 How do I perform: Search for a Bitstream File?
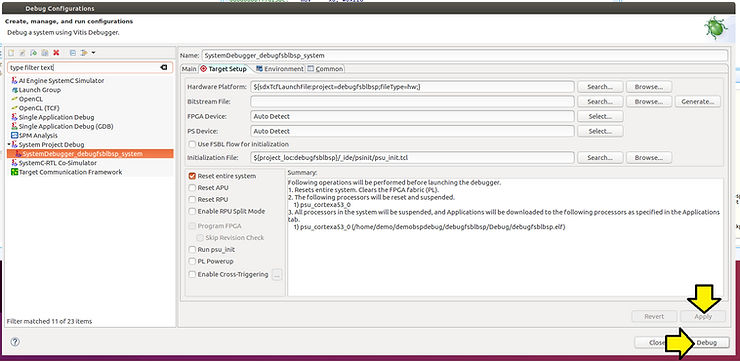600,101
